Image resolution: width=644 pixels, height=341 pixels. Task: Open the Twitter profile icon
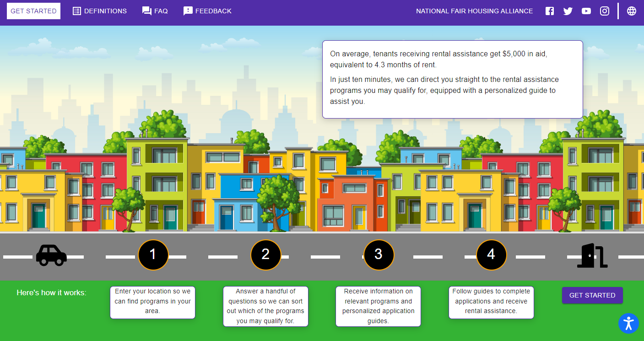point(568,11)
